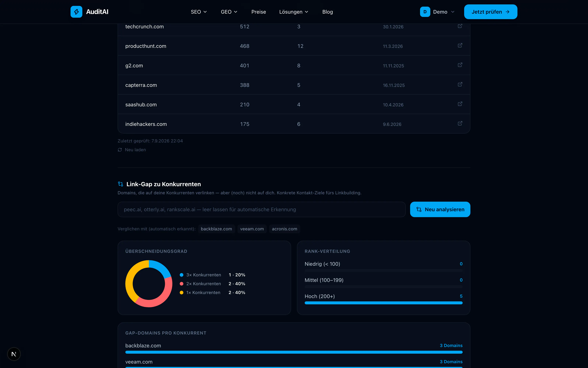588x368 pixels.
Task: Click the Neu analysieren button
Action: pyautogui.click(x=440, y=209)
